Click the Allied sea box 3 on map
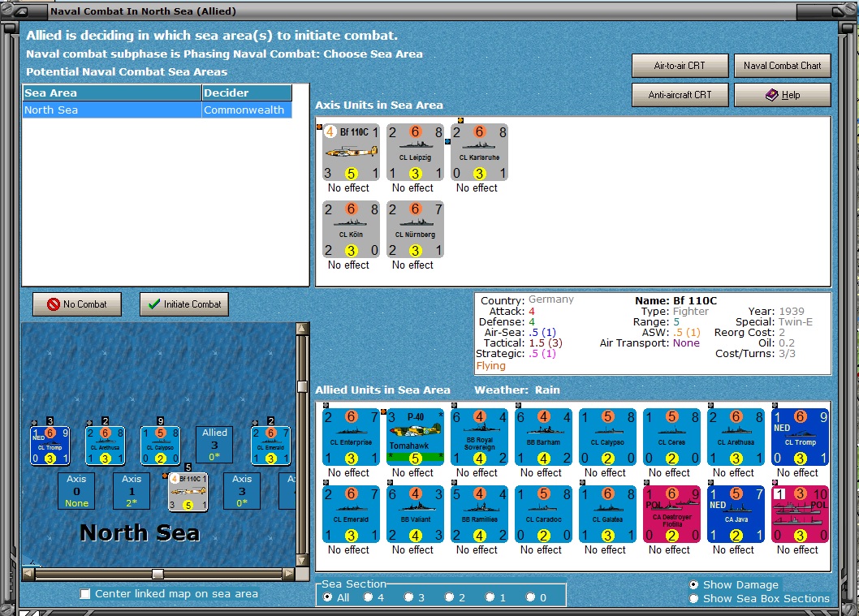The height and width of the screenshot is (616, 859). (214, 446)
